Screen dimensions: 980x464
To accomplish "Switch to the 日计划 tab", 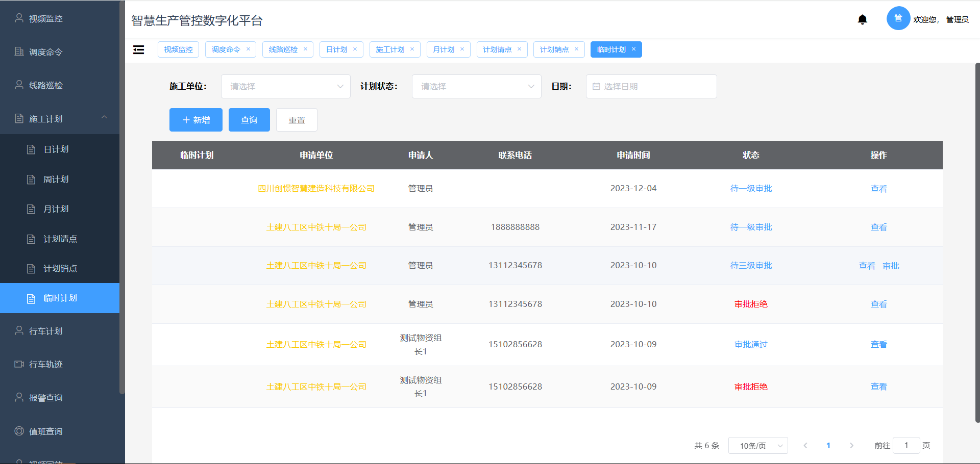I will [x=337, y=49].
